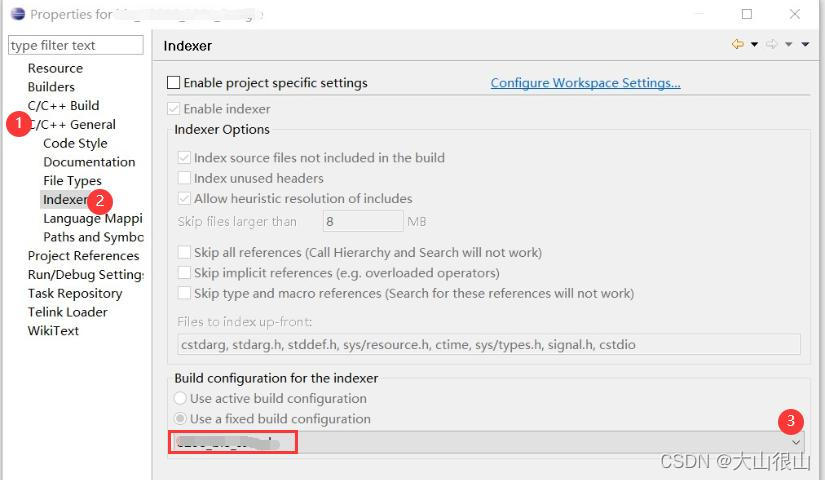Close the Properties dialog
Viewport: 825px width, 480px height.
point(795,14)
